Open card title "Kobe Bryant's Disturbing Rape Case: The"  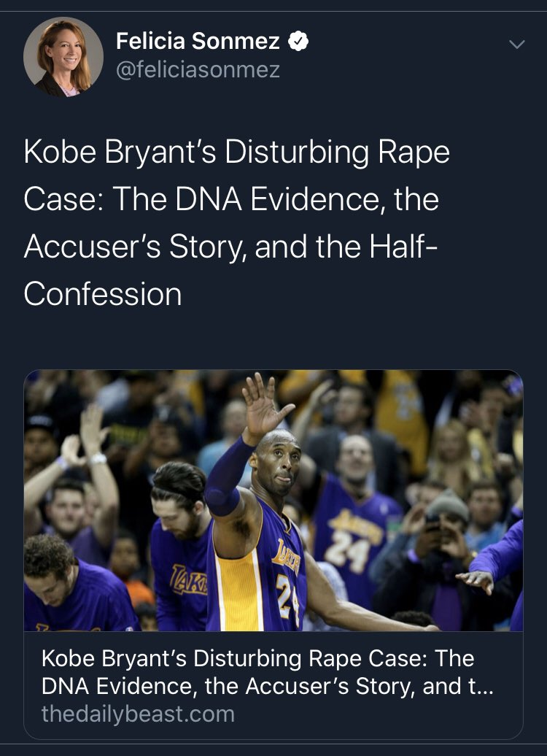[x=258, y=658]
